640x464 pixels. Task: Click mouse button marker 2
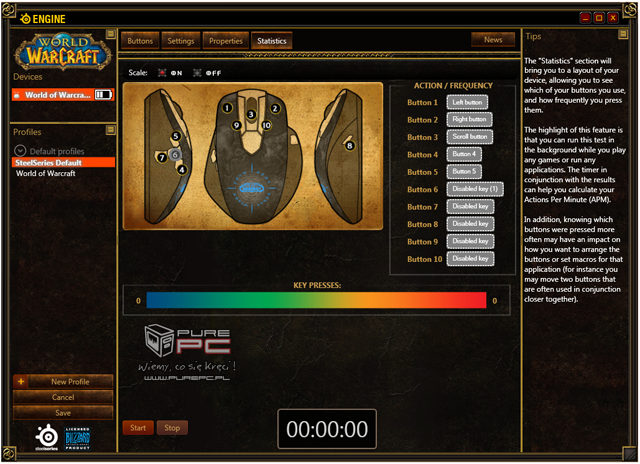(x=275, y=108)
